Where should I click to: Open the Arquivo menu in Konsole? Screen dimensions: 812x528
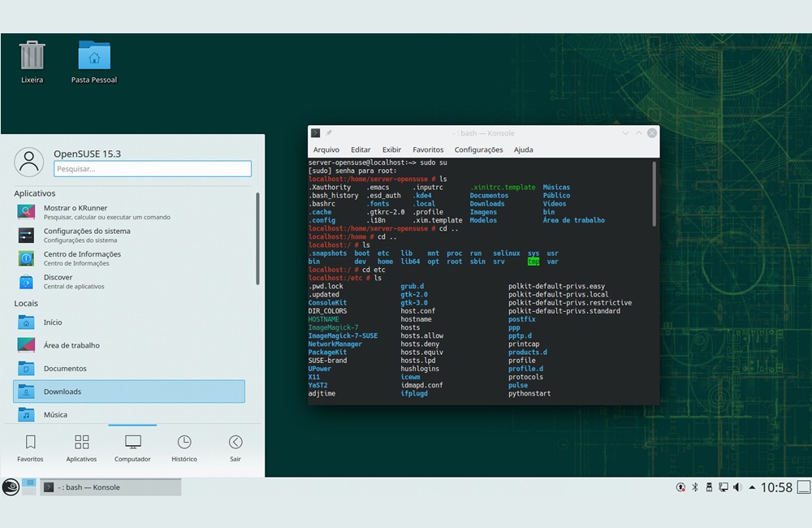tap(326, 149)
